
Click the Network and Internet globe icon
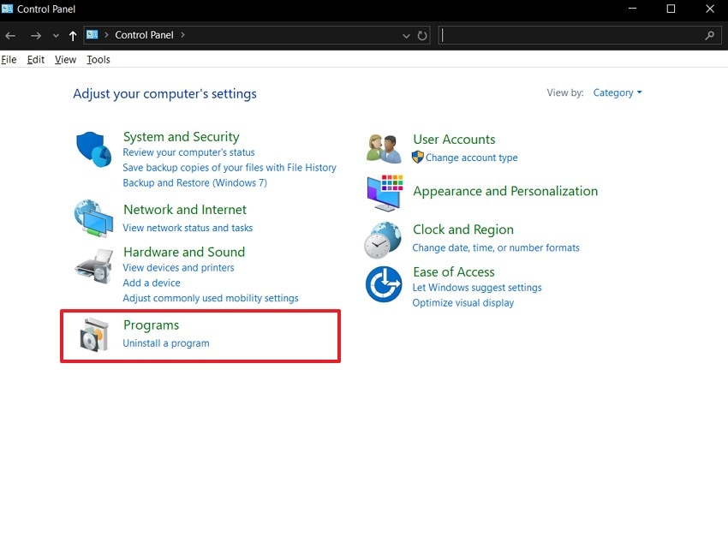[92, 219]
